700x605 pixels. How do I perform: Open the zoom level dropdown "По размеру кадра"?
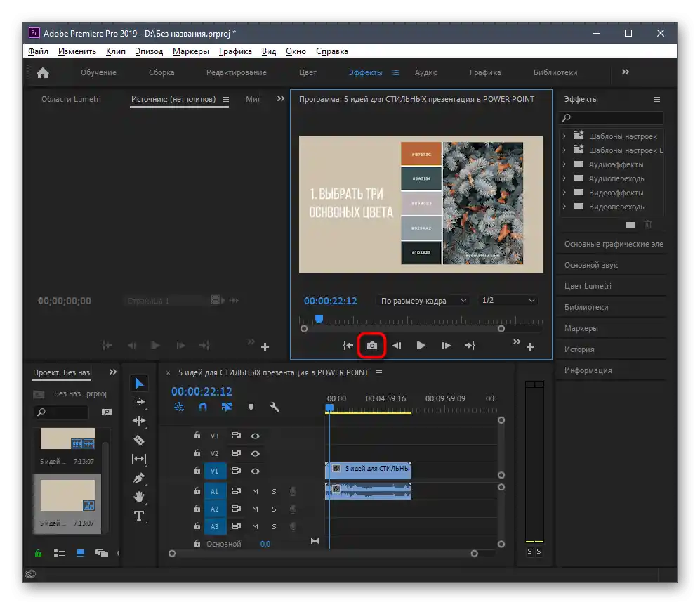(423, 301)
